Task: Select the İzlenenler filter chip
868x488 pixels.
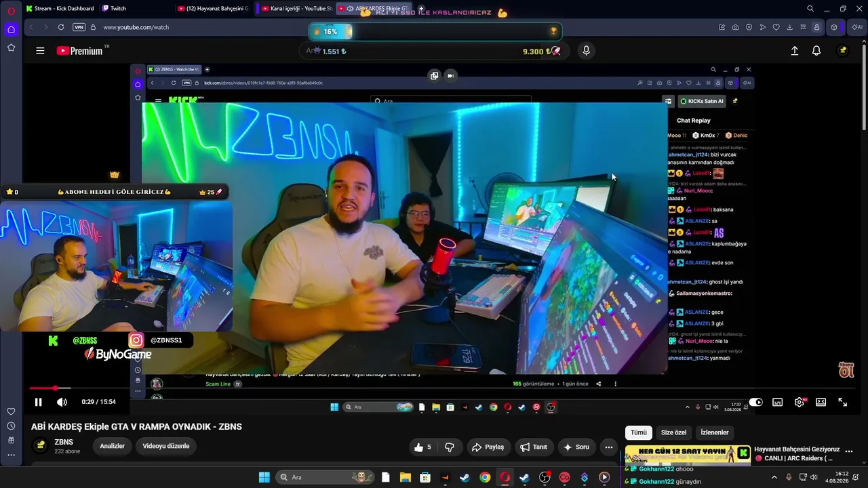Action: [715, 432]
